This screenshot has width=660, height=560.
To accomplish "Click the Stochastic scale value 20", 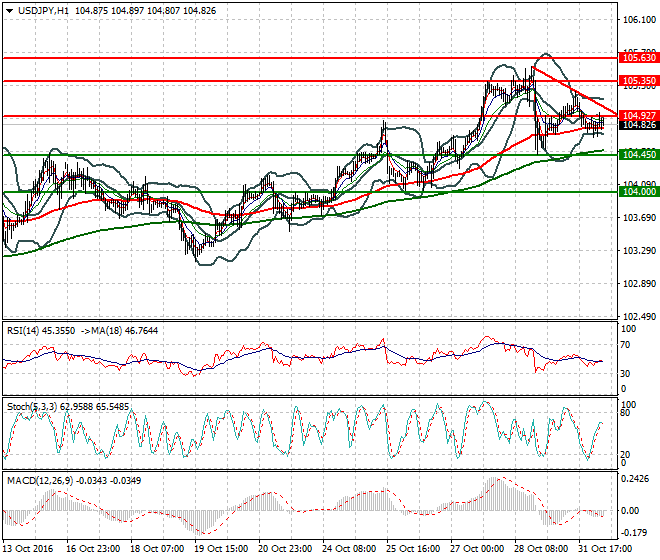I will pyautogui.click(x=625, y=455).
